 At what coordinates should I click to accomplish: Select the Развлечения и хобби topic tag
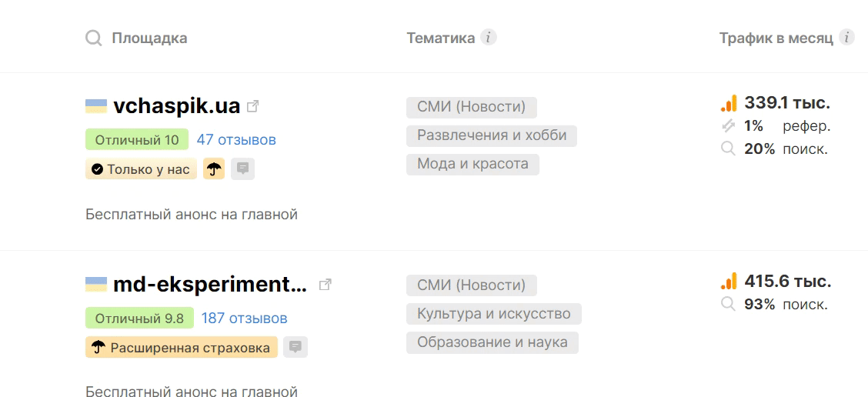[491, 135]
